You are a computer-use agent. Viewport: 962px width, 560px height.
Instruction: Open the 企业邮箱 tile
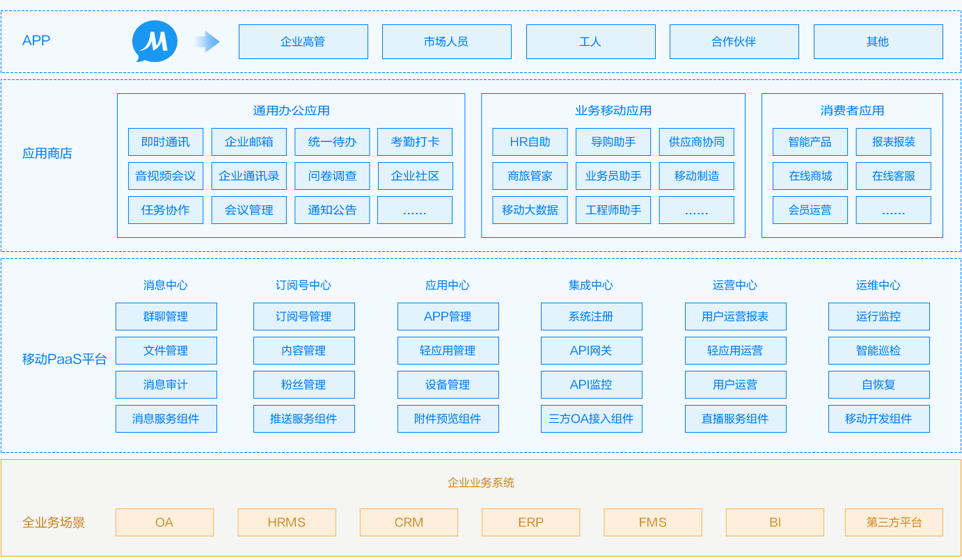point(249,142)
